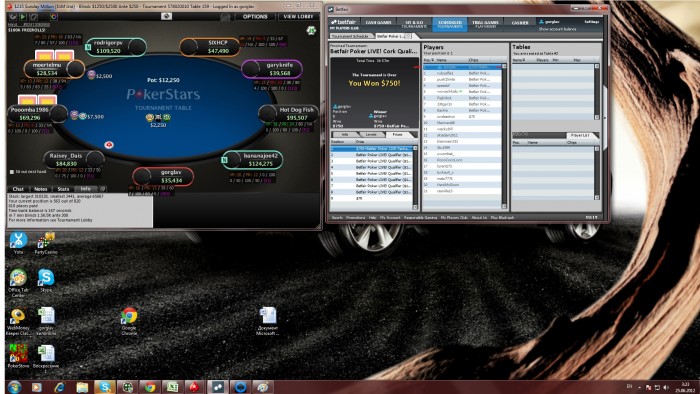Click the VIEW LOBBY button
Viewport: 700px width, 394px height.
[x=298, y=17]
